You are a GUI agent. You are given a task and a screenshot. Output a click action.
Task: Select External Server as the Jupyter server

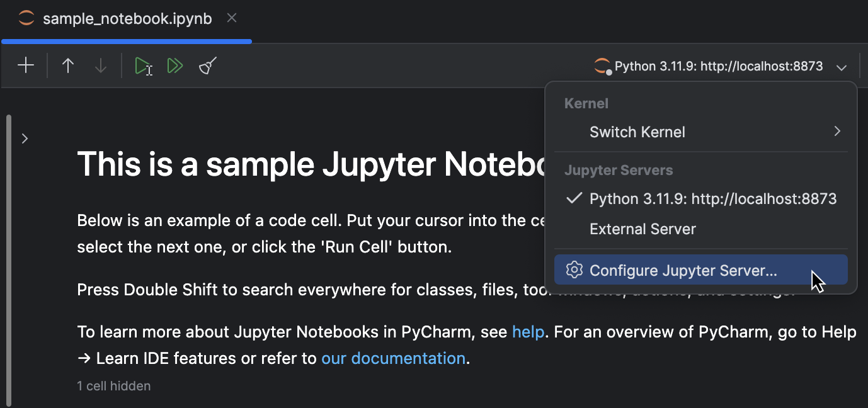(642, 229)
